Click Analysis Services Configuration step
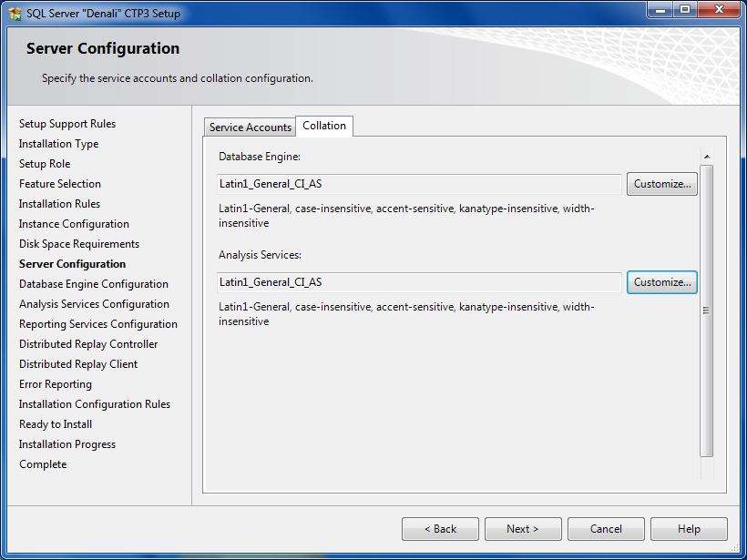The height and width of the screenshot is (560, 747). [94, 304]
